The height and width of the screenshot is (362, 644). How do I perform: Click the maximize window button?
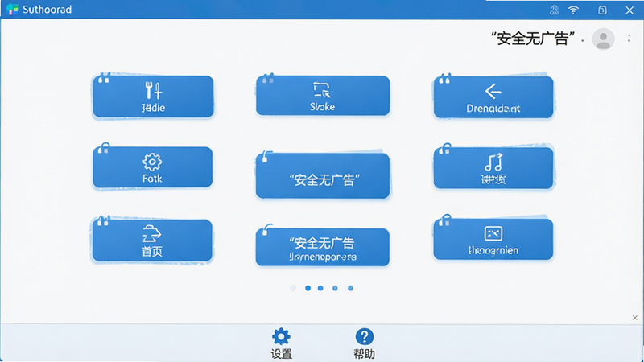point(602,10)
